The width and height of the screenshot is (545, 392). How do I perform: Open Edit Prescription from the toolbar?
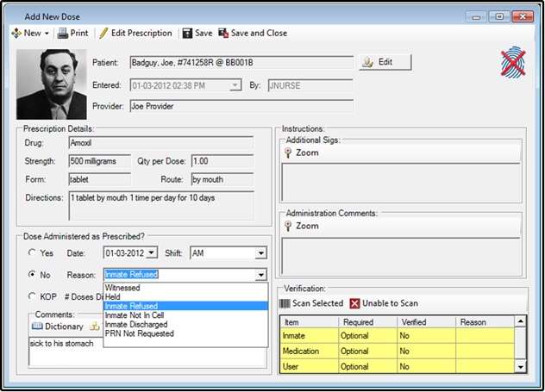point(103,34)
